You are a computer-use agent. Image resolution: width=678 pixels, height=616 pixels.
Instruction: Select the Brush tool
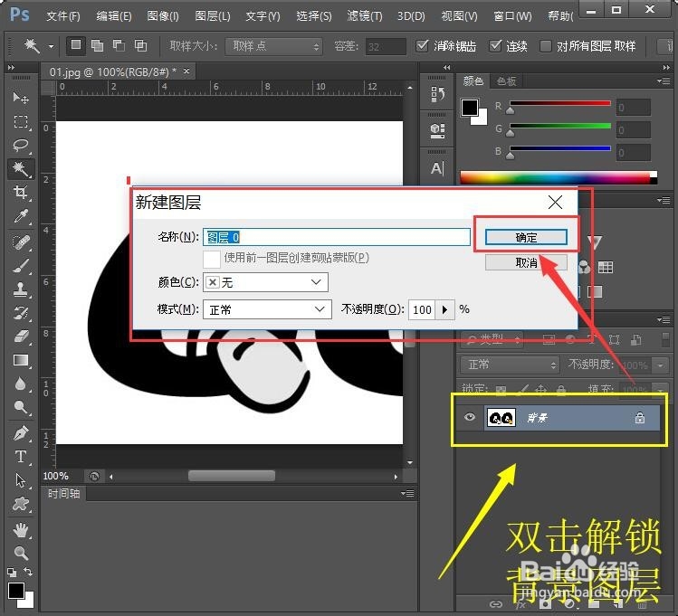pos(20,266)
